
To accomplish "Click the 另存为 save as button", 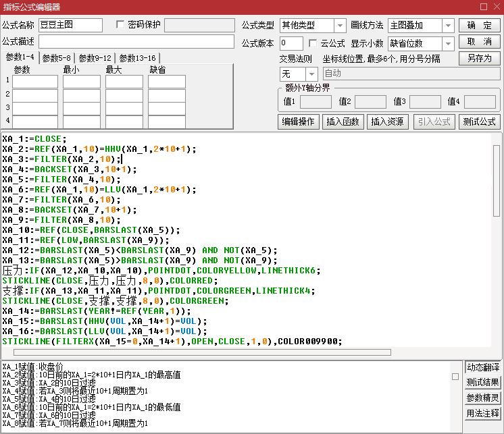I will (x=479, y=58).
